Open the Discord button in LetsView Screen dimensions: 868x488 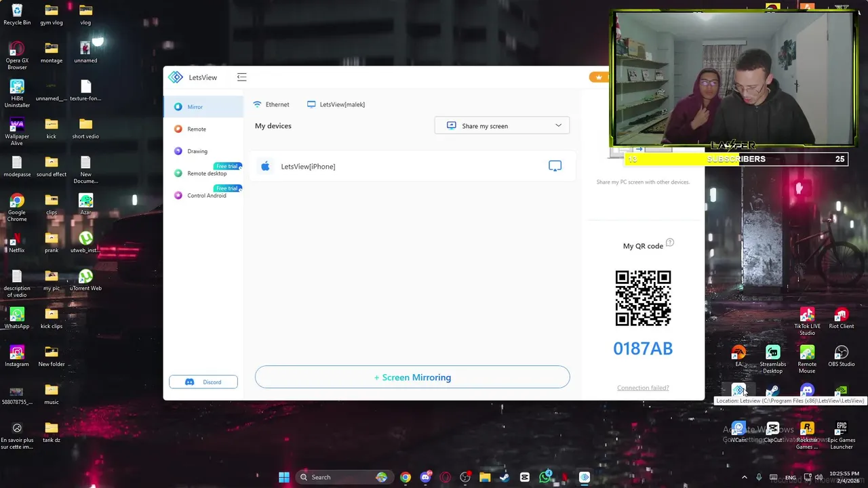[203, 382]
